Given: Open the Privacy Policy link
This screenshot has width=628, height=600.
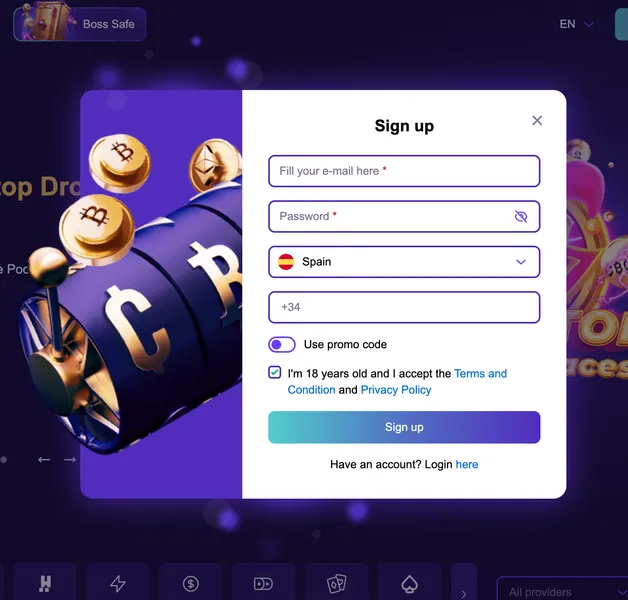Looking at the screenshot, I should (396, 390).
